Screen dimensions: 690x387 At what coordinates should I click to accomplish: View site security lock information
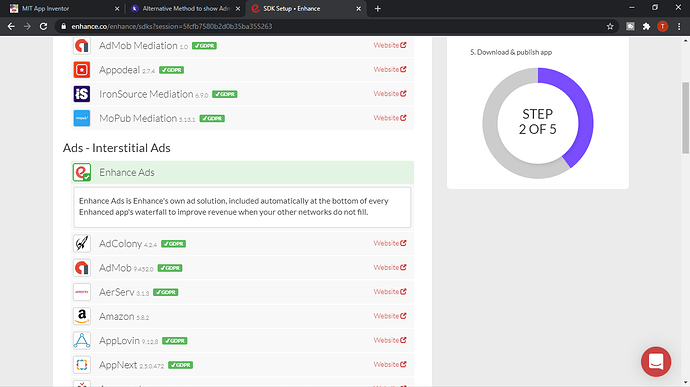point(63,26)
